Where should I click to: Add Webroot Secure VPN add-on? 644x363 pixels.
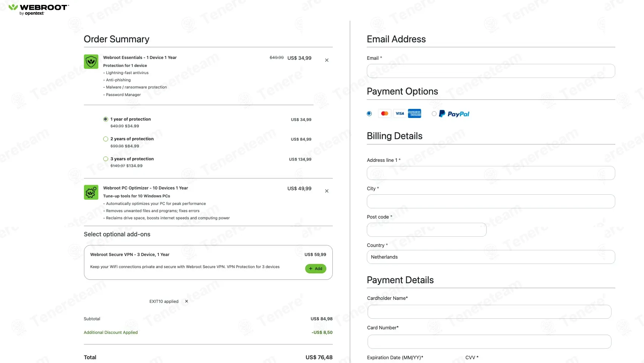pyautogui.click(x=316, y=268)
